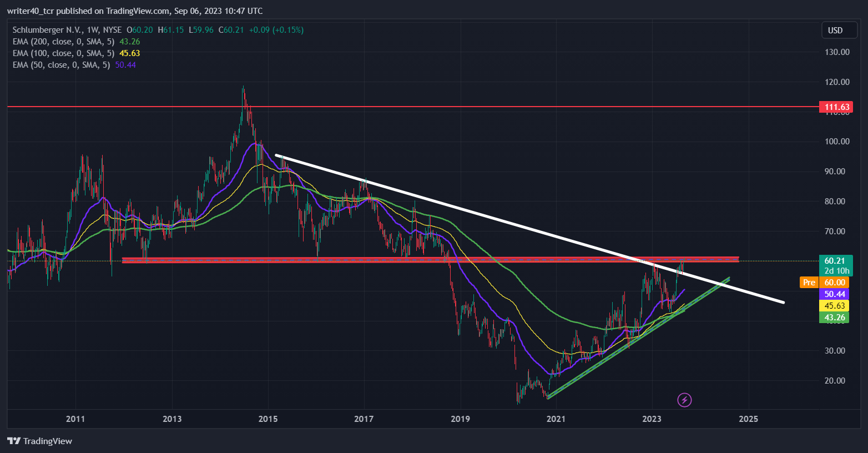Click the closing value C60.21 in header
The width and height of the screenshot is (868, 453).
pyautogui.click(x=231, y=30)
